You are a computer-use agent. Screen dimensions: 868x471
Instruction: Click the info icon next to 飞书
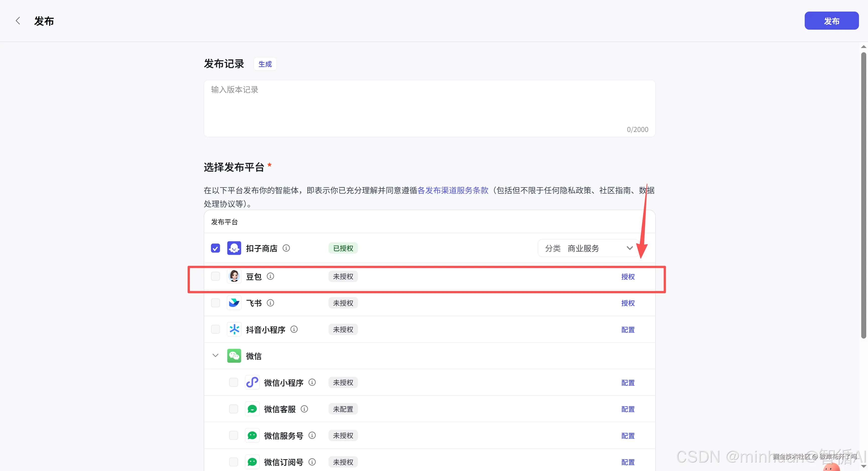270,303
